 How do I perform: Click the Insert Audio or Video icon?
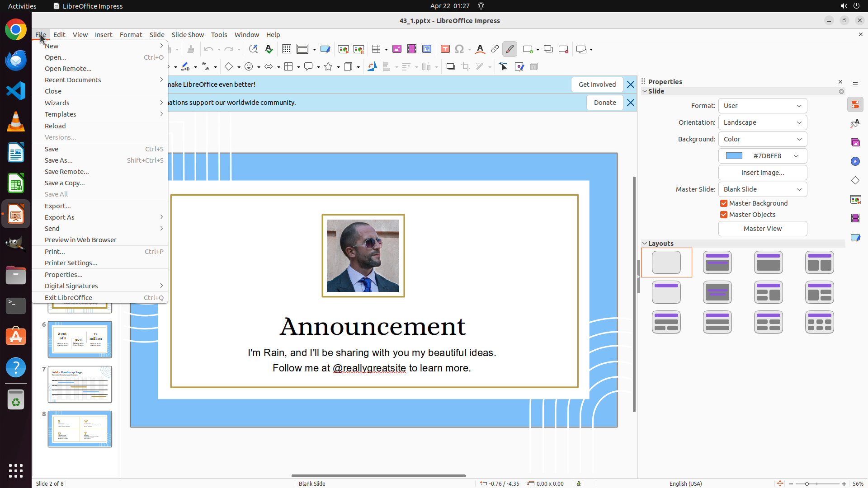[412, 49]
